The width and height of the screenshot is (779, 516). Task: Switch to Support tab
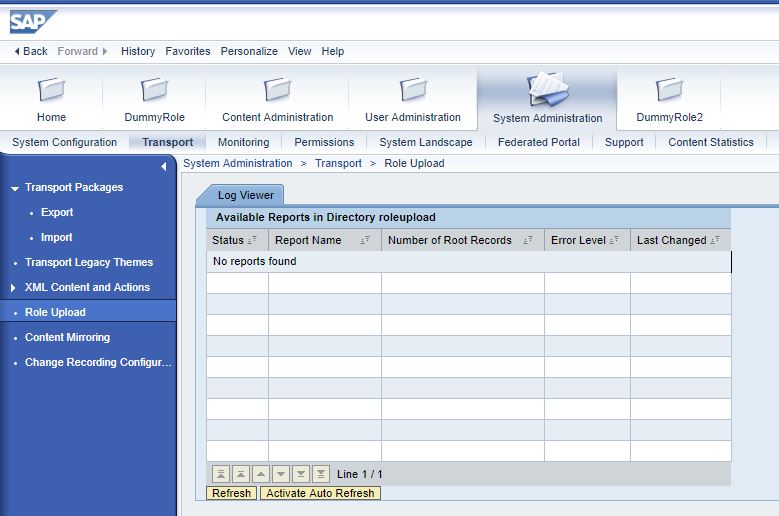624,142
